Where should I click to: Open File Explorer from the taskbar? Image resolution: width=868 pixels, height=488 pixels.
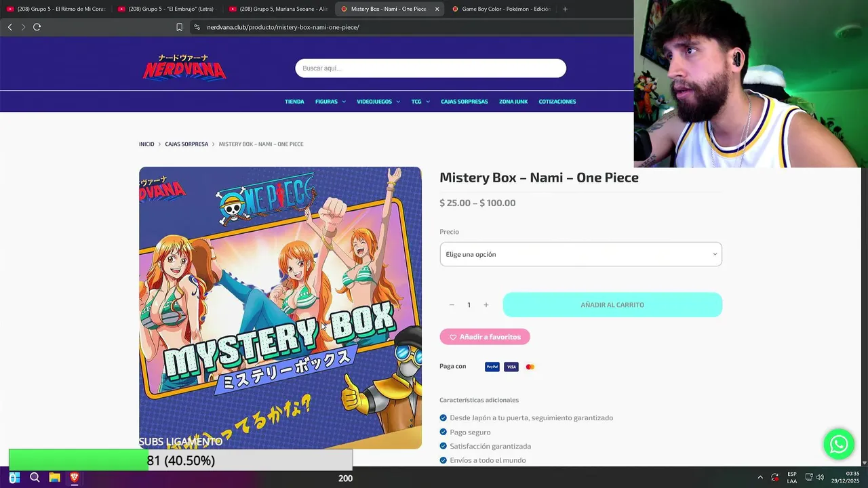coord(54,478)
